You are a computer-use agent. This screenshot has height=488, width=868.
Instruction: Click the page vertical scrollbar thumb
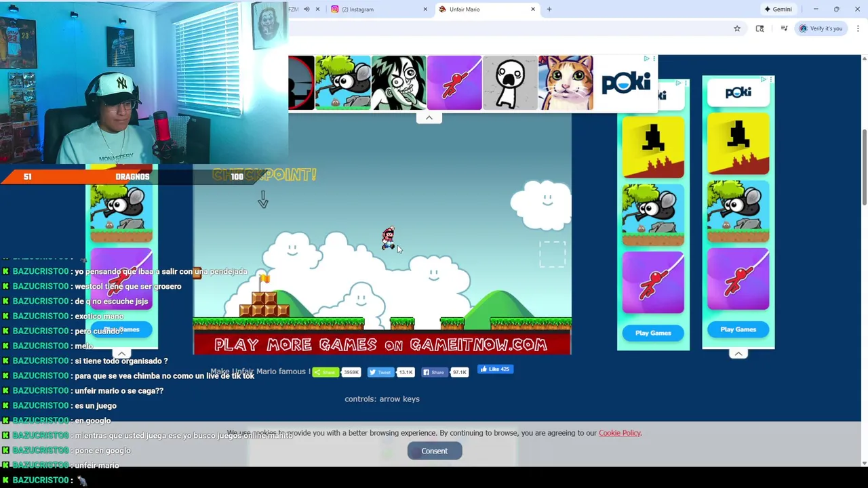864,166
